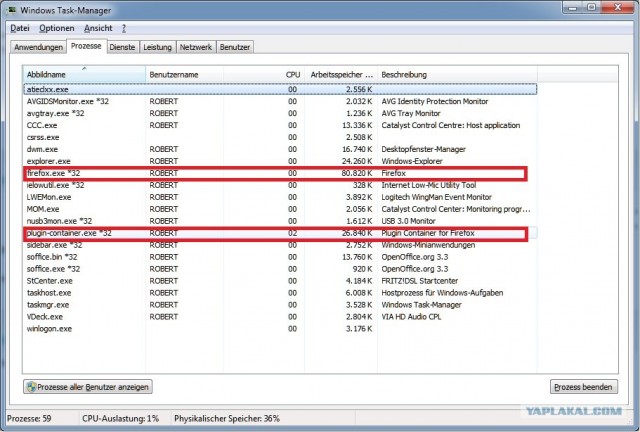This screenshot has width=640, height=432.
Task: Click the Prozesse: 59 status entry
Action: pos(29,419)
